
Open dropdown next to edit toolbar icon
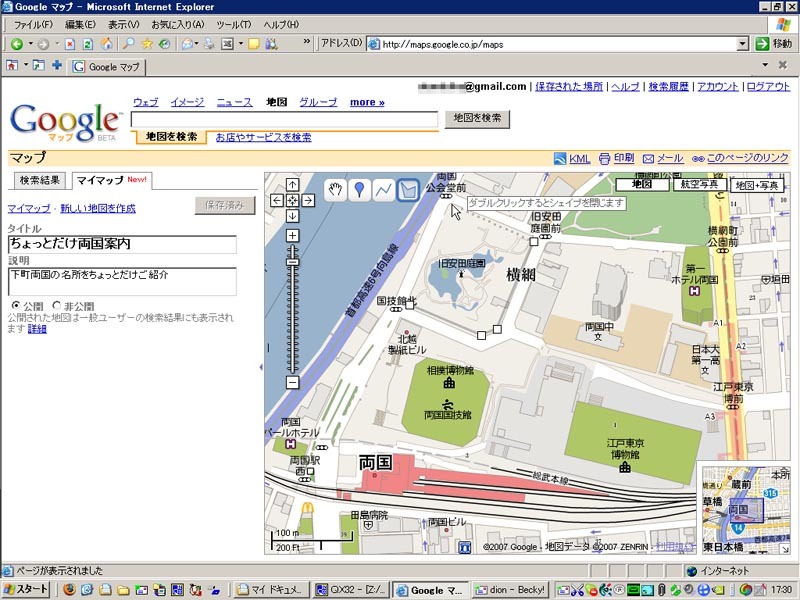240,44
